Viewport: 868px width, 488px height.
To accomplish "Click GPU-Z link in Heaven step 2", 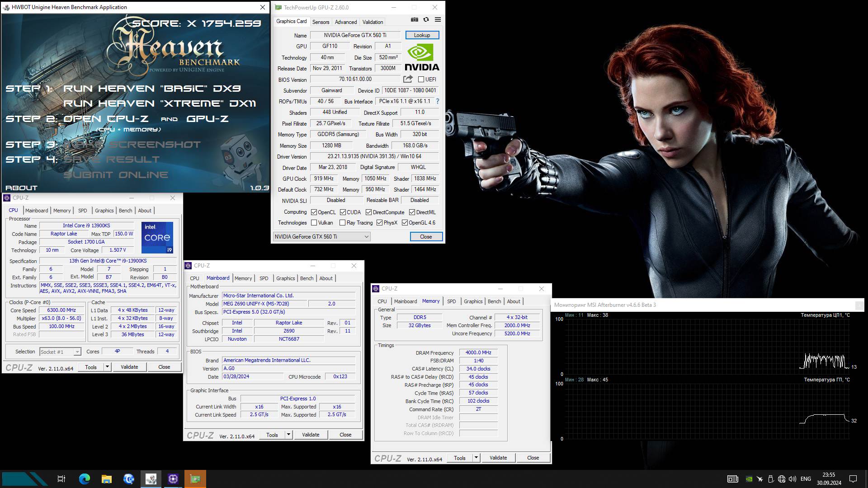I will (208, 119).
